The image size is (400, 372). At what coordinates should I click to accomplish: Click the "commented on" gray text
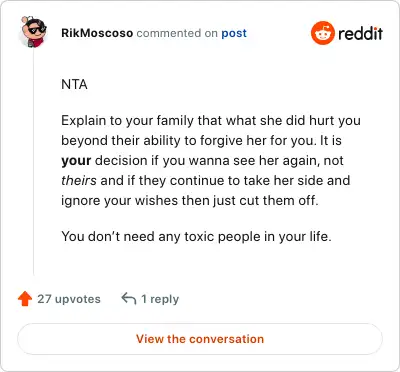pos(177,33)
